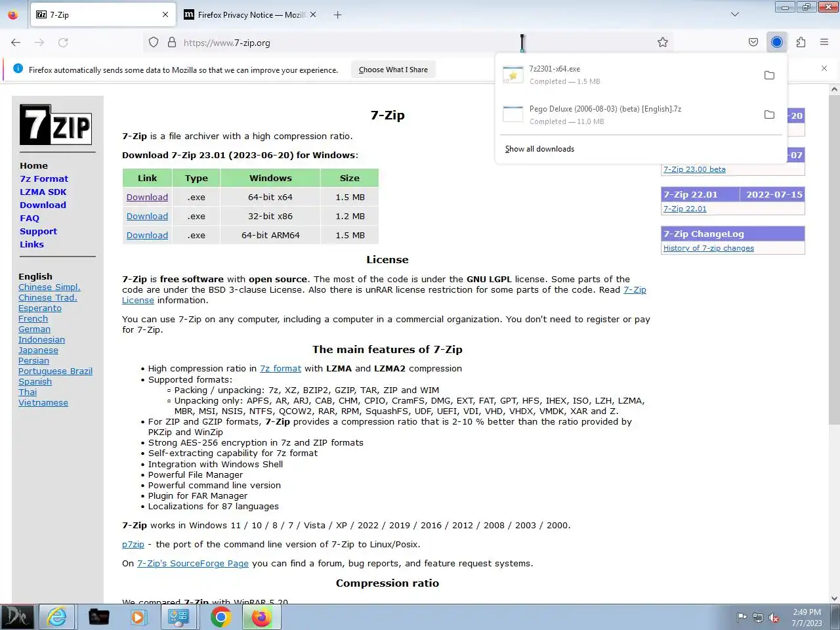
Task: Bookmark this page with star icon
Action: coord(663,43)
